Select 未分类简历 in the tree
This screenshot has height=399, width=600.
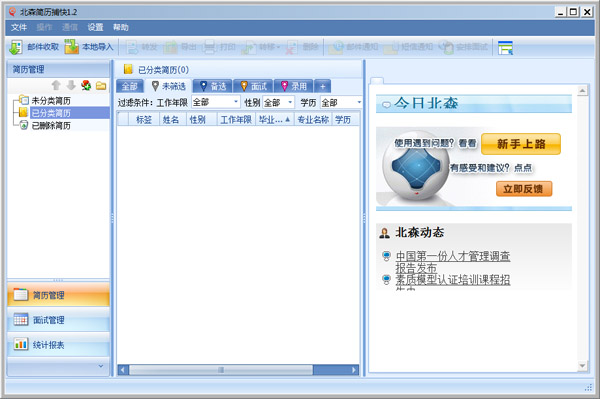pos(51,101)
